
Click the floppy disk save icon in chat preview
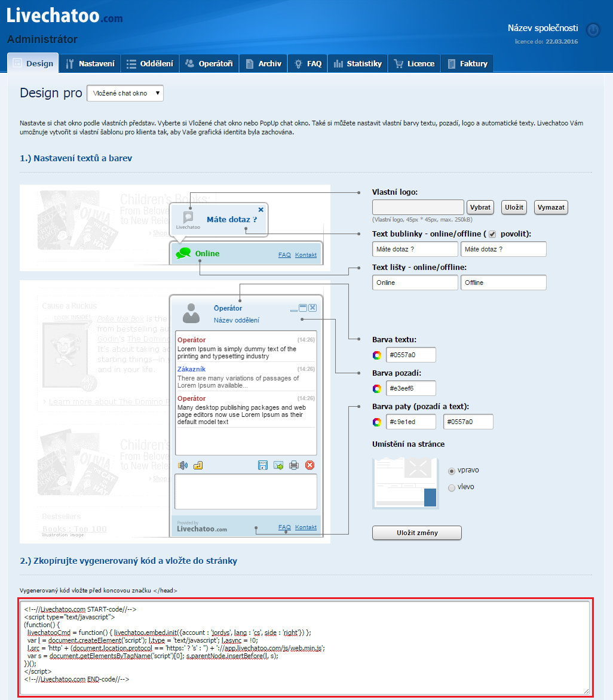click(262, 465)
